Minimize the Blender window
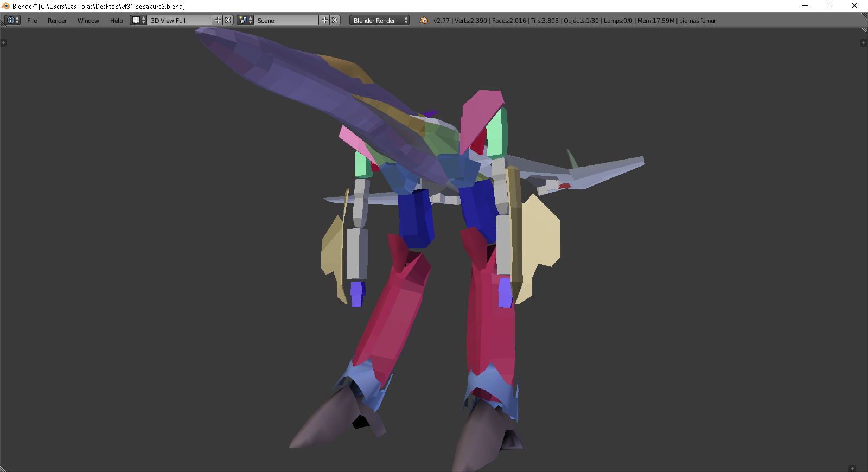 [x=805, y=5]
